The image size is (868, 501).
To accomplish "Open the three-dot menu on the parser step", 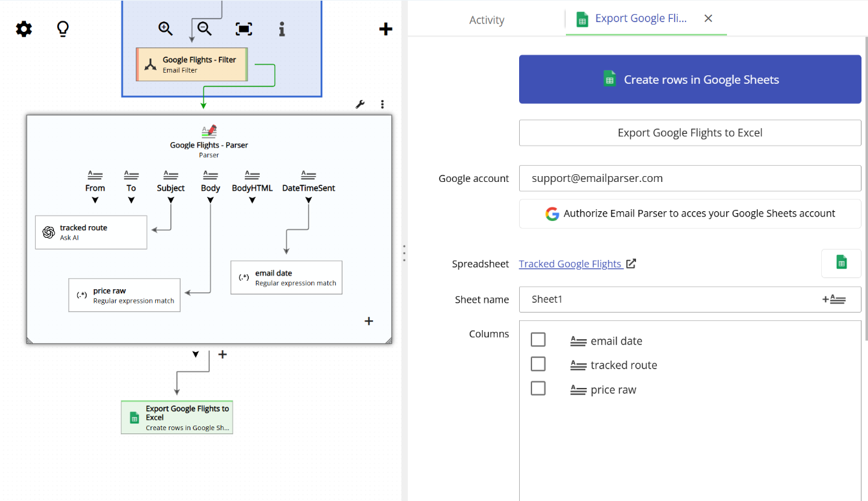I will (x=382, y=103).
